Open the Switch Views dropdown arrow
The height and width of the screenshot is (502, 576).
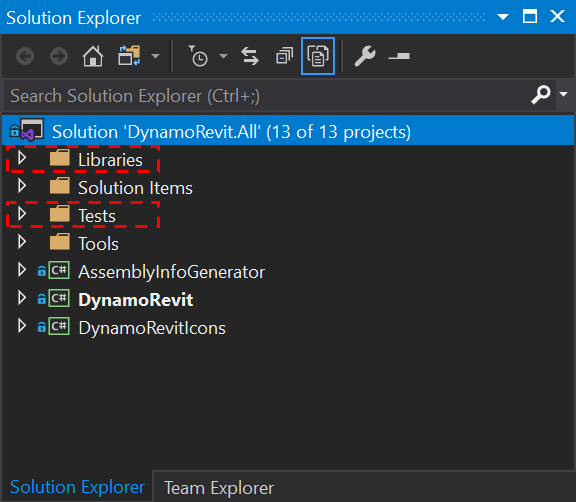coord(156,56)
